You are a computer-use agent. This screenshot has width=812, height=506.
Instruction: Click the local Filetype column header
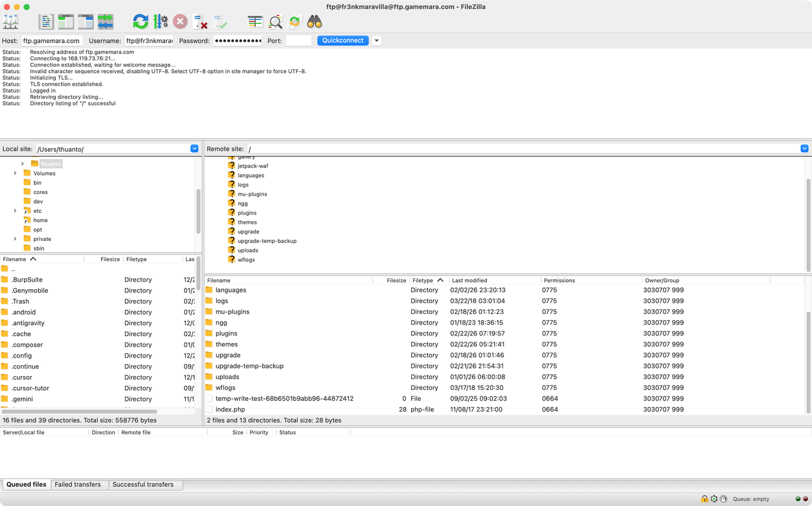pyautogui.click(x=153, y=259)
